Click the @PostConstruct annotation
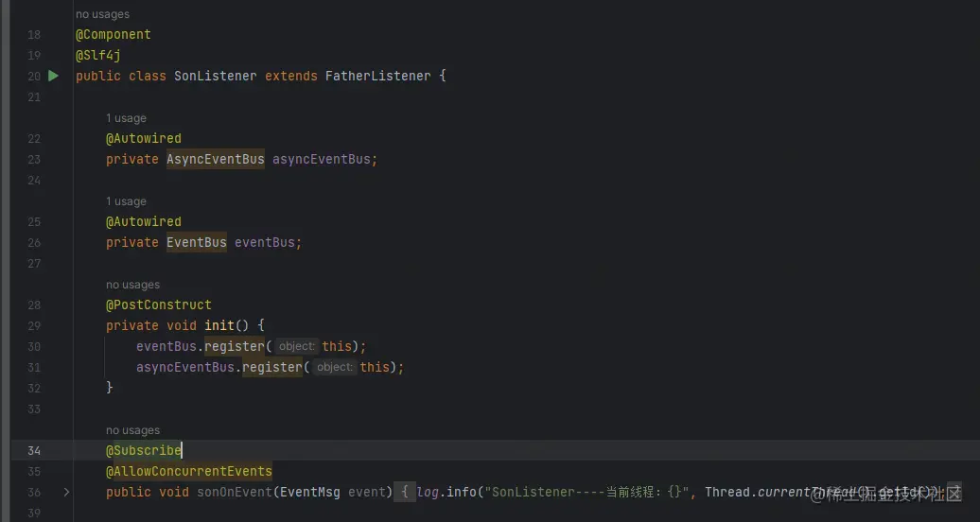This screenshot has height=522, width=980. click(x=159, y=304)
